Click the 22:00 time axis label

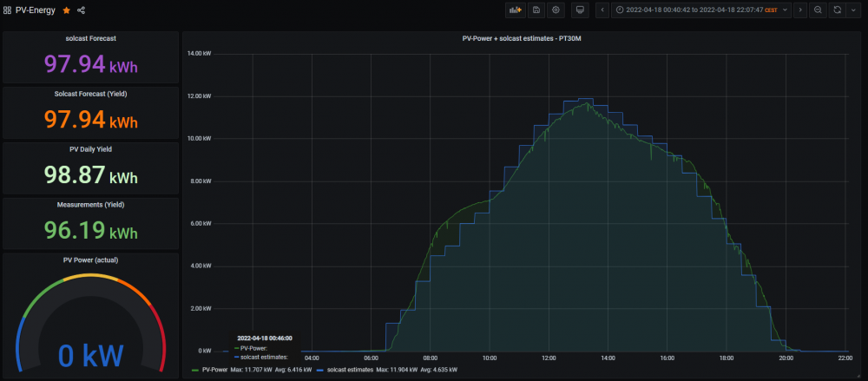[845, 358]
